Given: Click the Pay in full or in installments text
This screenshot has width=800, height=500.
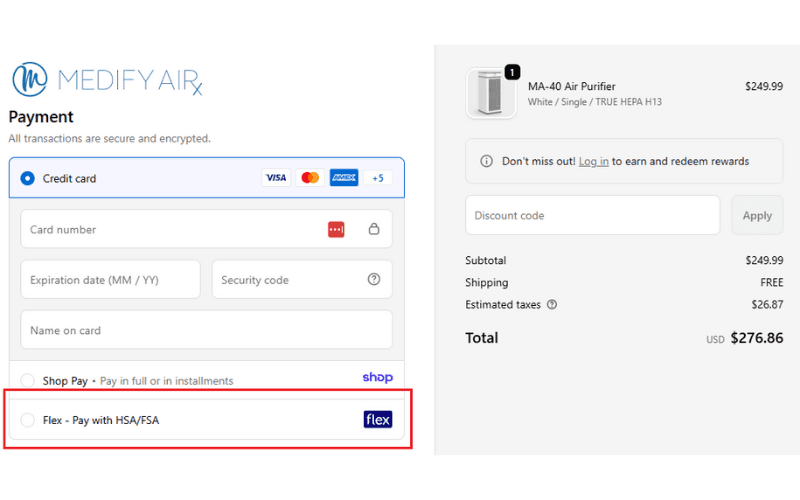Looking at the screenshot, I should [166, 381].
